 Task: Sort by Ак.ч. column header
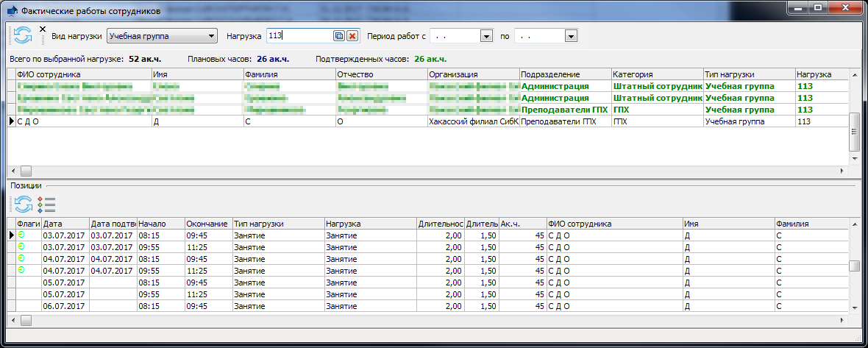pyautogui.click(x=522, y=224)
